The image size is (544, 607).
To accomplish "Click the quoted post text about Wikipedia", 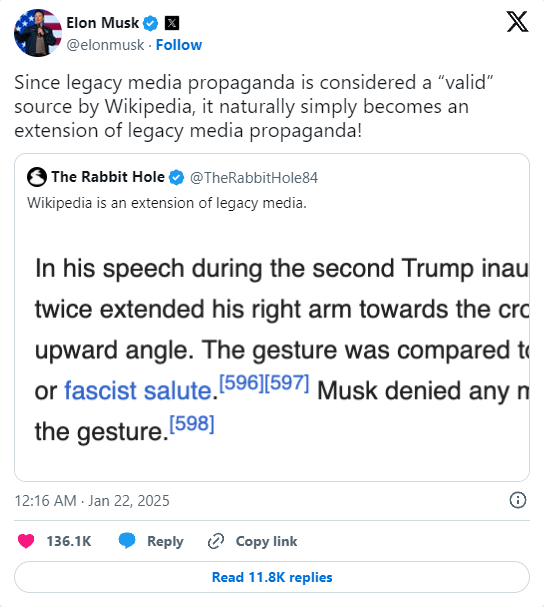I will (x=166, y=203).
